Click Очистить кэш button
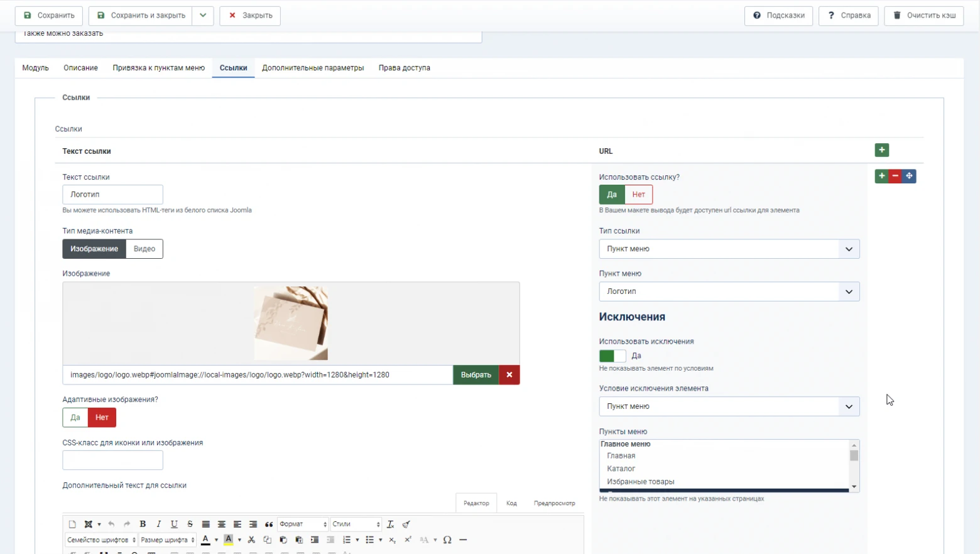 pyautogui.click(x=924, y=15)
